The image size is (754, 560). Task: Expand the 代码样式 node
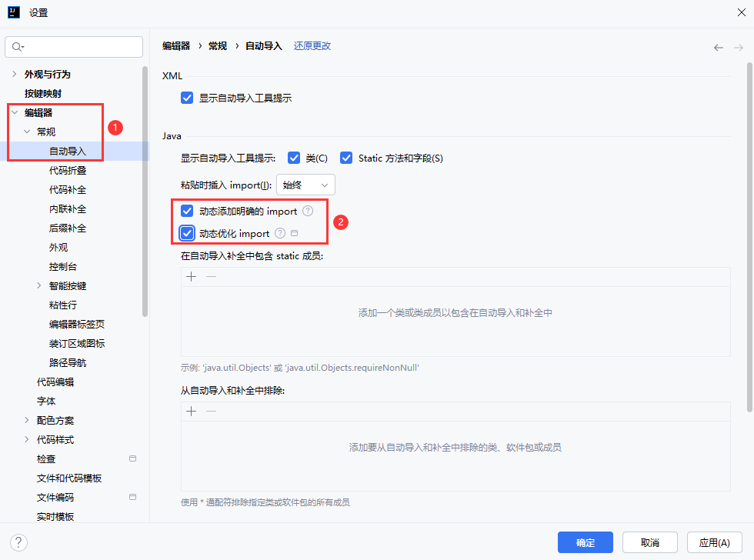[27, 439]
